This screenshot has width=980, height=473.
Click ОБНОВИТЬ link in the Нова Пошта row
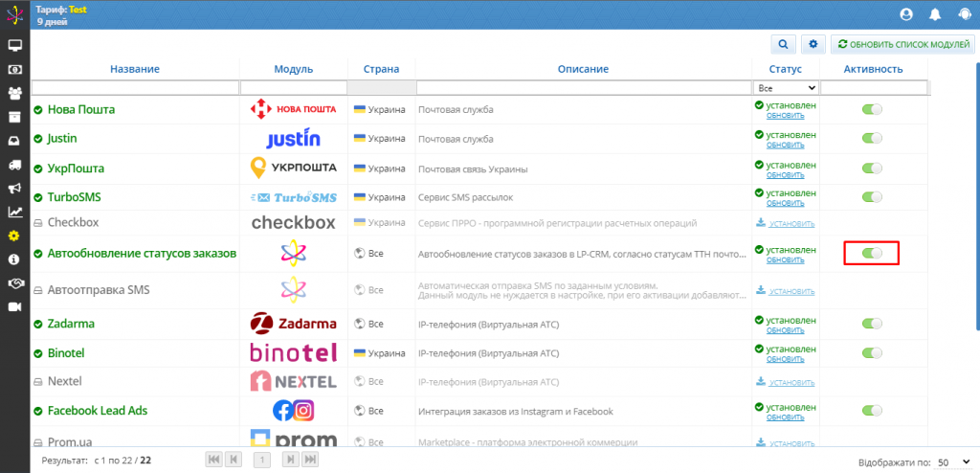pos(786,116)
